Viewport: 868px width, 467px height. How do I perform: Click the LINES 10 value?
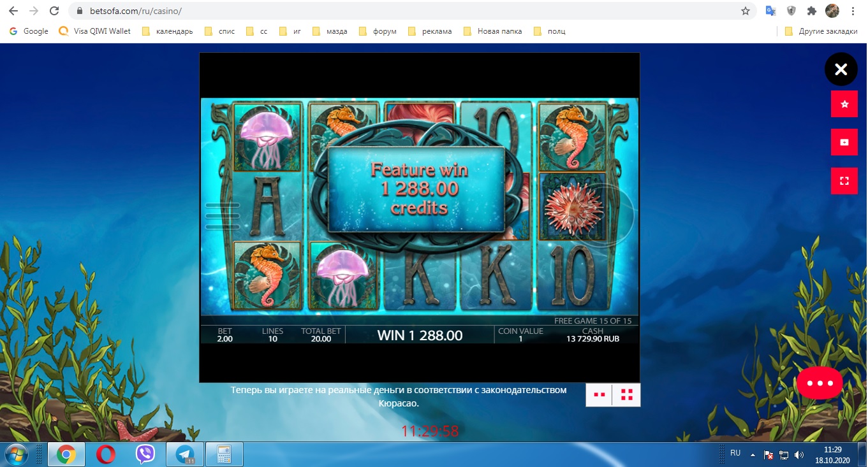coord(272,335)
